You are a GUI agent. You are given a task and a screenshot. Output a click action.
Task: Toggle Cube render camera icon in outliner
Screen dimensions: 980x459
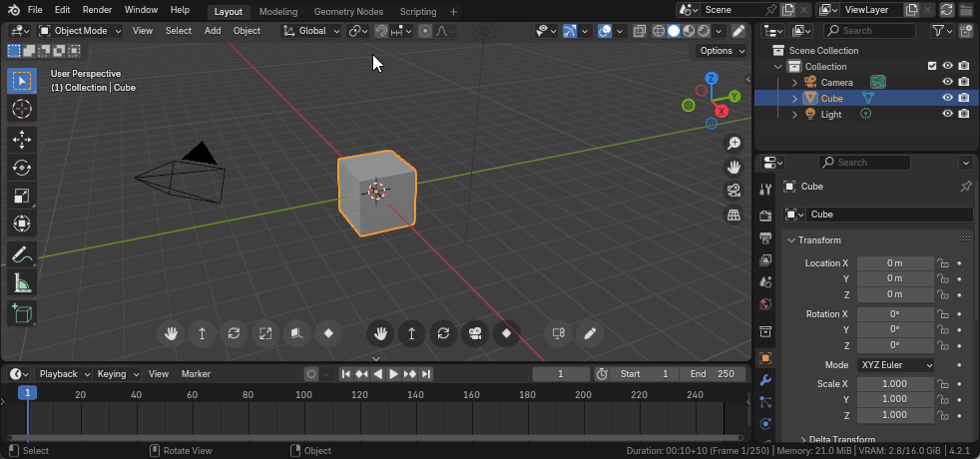point(964,98)
